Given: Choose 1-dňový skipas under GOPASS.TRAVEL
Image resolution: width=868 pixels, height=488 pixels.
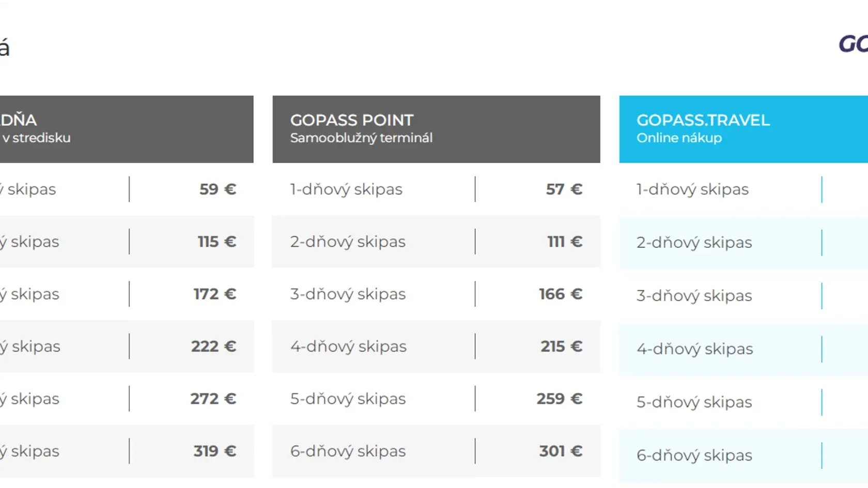Looking at the screenshot, I should pyautogui.click(x=692, y=190).
